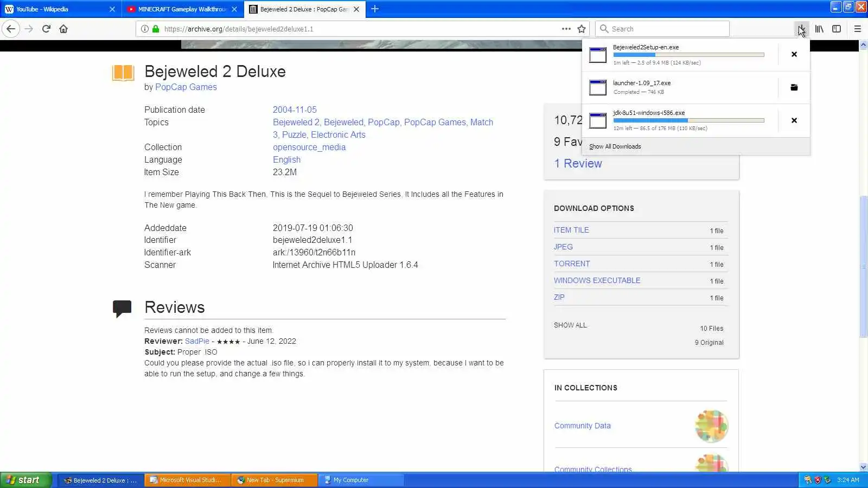Image resolution: width=868 pixels, height=488 pixels.
Task: Open the 2004-11-05 publication date link
Action: [x=295, y=110]
